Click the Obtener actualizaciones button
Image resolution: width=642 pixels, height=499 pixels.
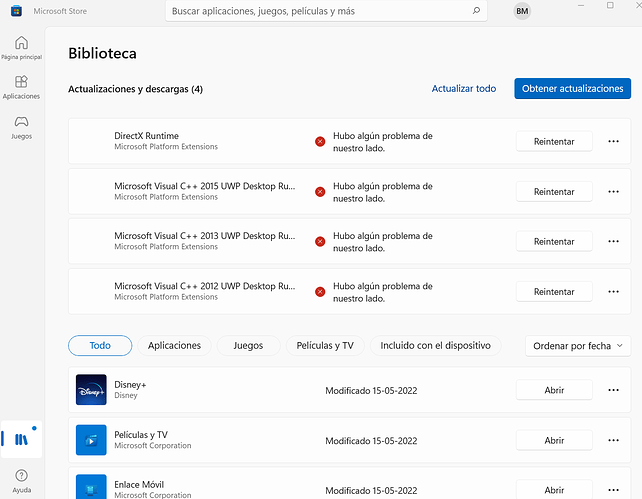572,88
